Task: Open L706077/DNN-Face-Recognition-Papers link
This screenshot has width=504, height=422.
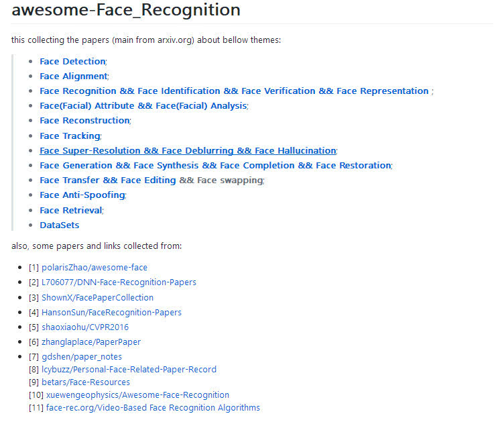Action: tap(119, 282)
